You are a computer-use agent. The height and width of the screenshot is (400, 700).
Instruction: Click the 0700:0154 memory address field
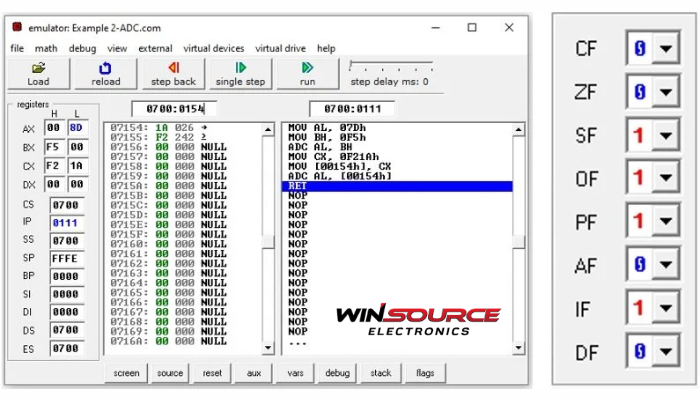174,108
